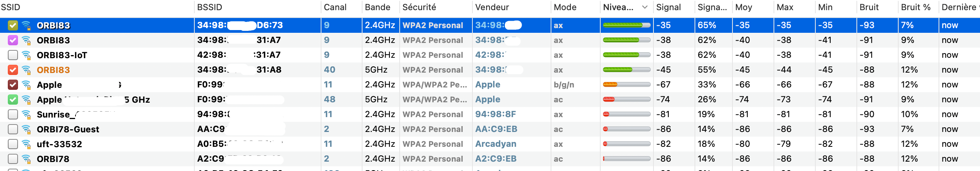
Task: Uncheck the red checkbox on the orange ORBI83 row
Action: (x=13, y=70)
